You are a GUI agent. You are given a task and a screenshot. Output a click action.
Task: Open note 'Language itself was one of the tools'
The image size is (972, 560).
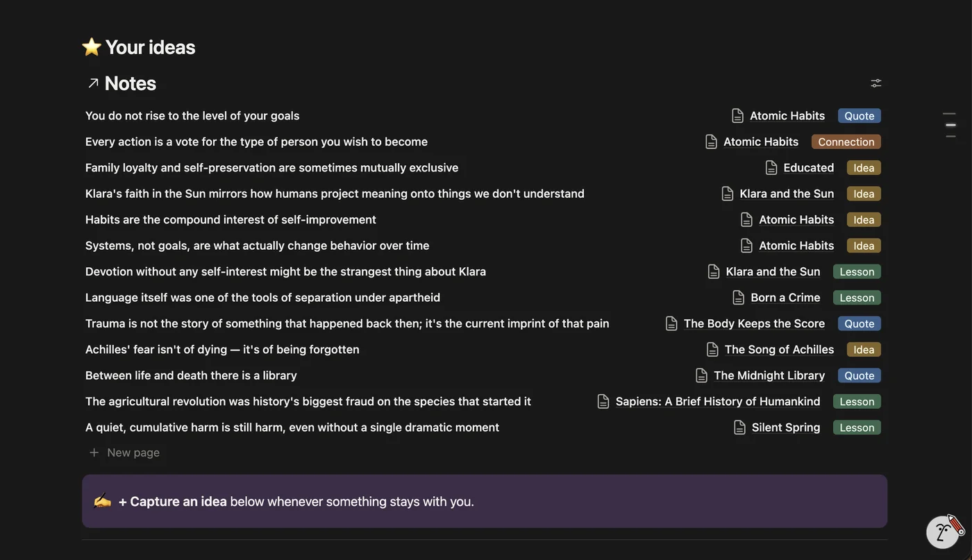[262, 298]
